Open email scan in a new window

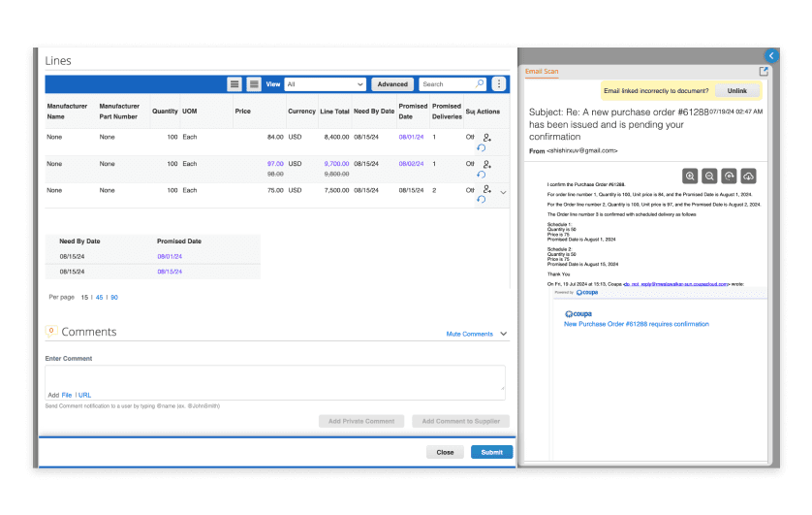(764, 72)
